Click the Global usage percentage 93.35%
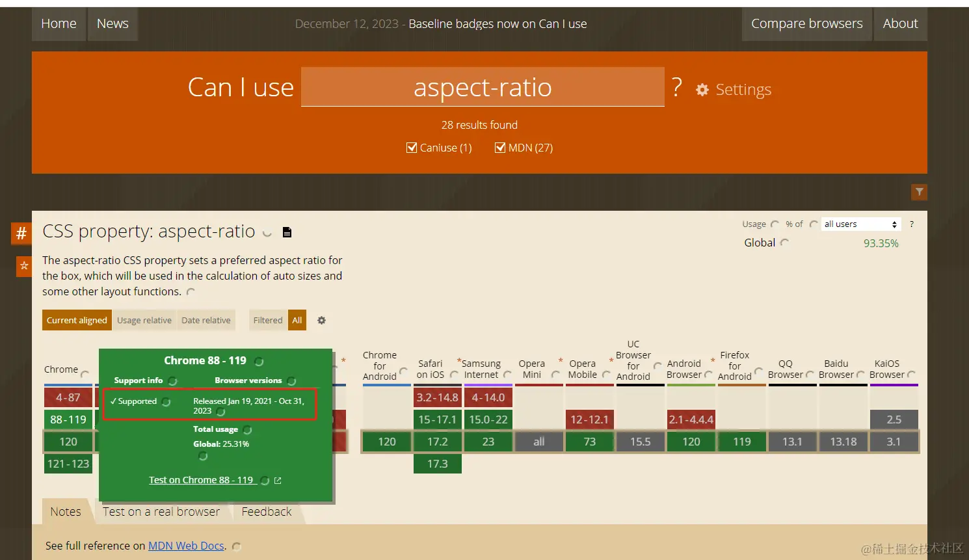 (x=881, y=243)
